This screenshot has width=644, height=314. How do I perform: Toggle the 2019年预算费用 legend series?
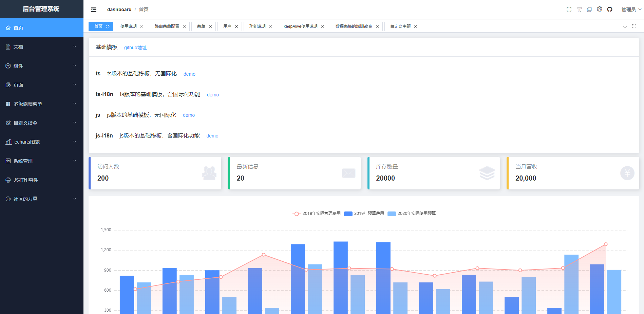point(364,214)
